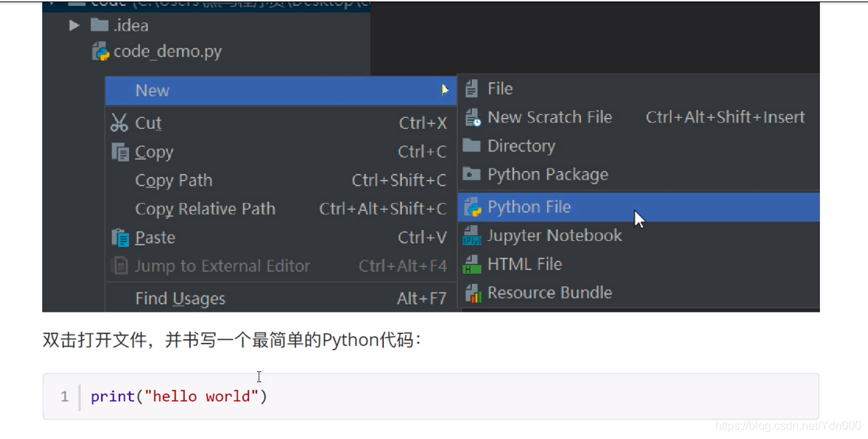Select File in New submenu
The width and height of the screenshot is (868, 439).
639,89
